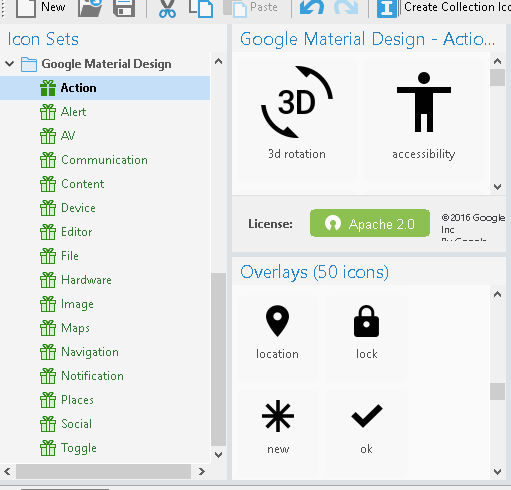The height and width of the screenshot is (490, 511).
Task: Click the New document toolbar button
Action: point(41,7)
